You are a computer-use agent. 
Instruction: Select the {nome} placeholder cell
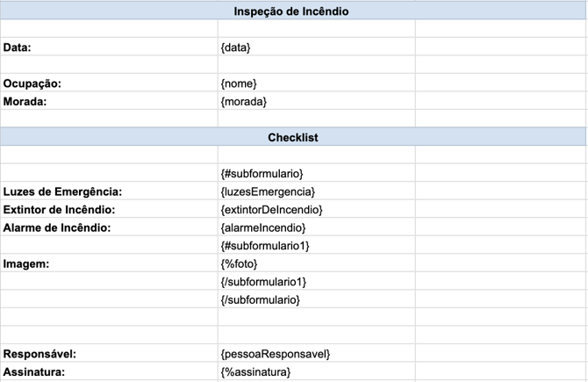click(239, 83)
